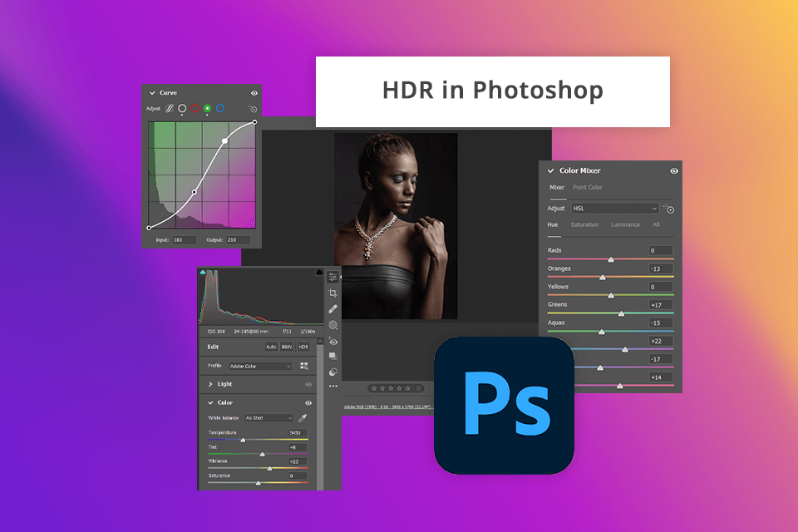Screen dimensions: 798x532
Task: Click the curve Input value field
Action: (185, 239)
